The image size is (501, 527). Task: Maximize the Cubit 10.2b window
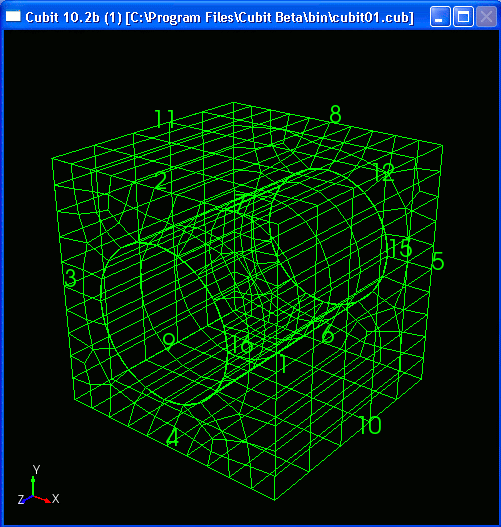[463, 16]
